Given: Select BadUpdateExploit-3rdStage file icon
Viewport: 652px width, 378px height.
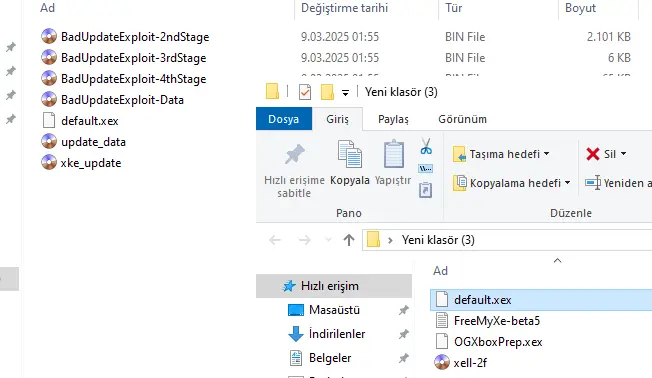Looking at the screenshot, I should pyautogui.click(x=49, y=57).
